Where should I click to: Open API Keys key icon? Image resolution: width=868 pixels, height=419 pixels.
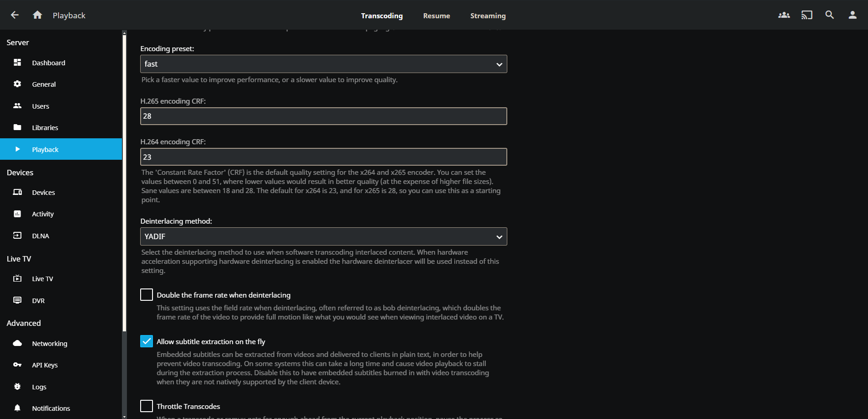coord(17,365)
